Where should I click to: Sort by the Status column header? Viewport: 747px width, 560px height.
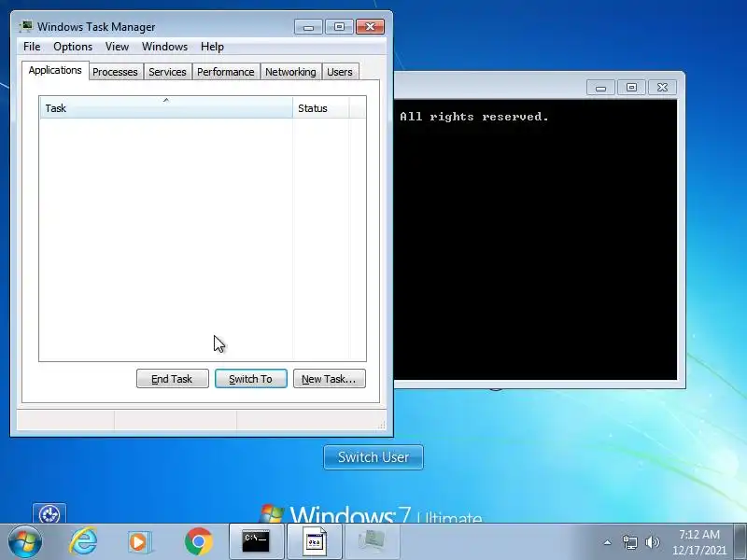320,107
